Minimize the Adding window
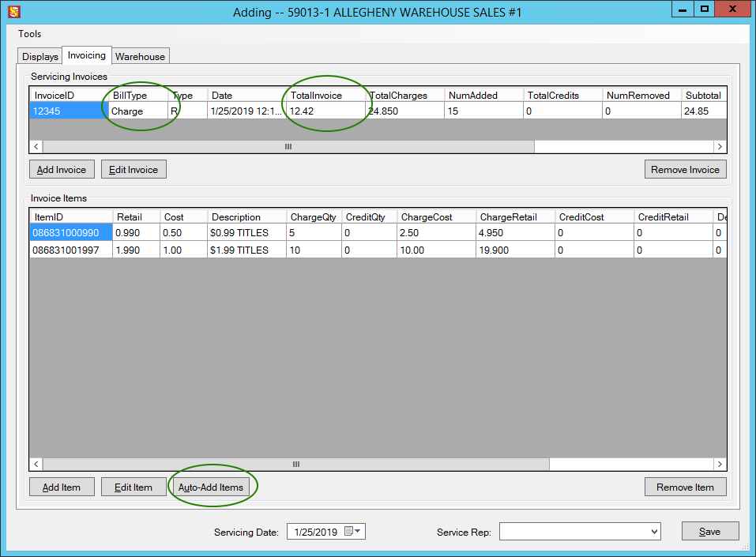 pos(683,9)
